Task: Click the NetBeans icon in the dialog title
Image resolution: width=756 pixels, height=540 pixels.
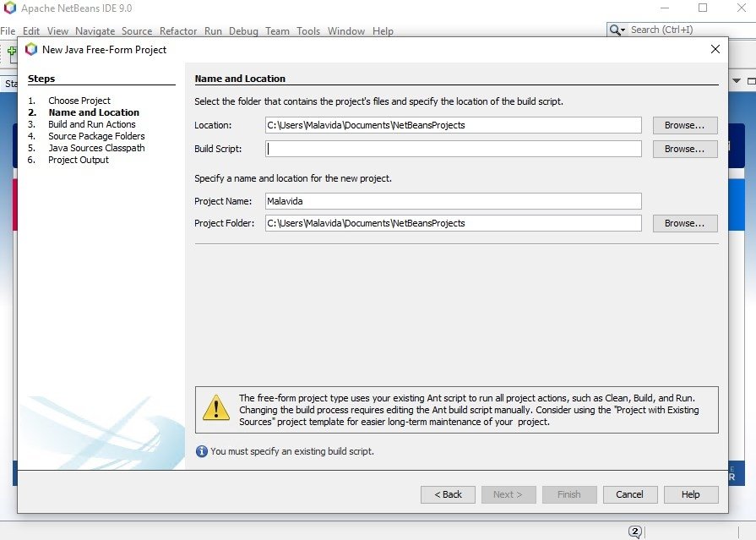Action: click(31, 49)
